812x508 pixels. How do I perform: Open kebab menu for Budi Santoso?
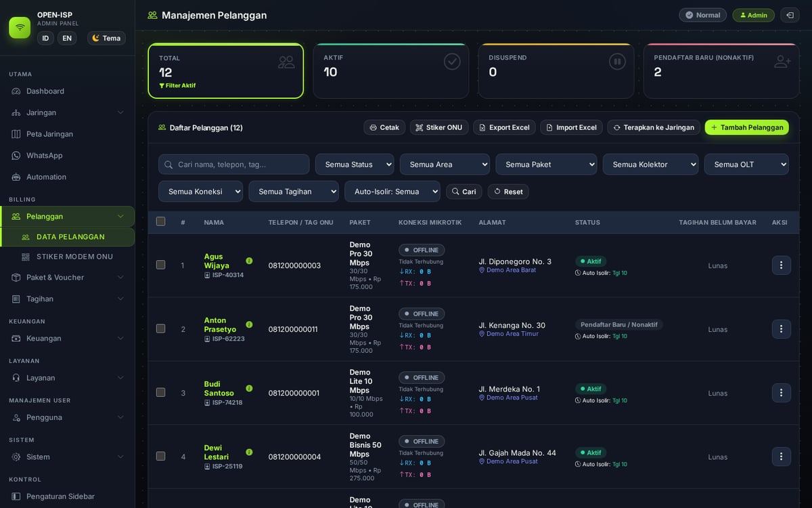(x=782, y=393)
